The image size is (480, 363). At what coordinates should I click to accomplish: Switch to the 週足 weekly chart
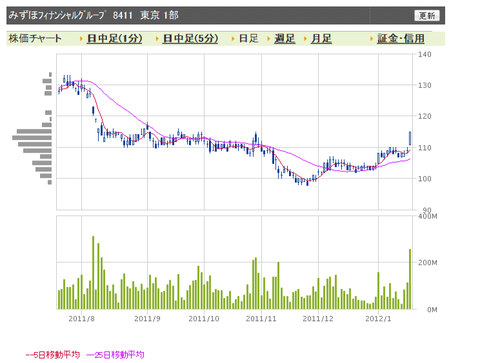point(285,39)
